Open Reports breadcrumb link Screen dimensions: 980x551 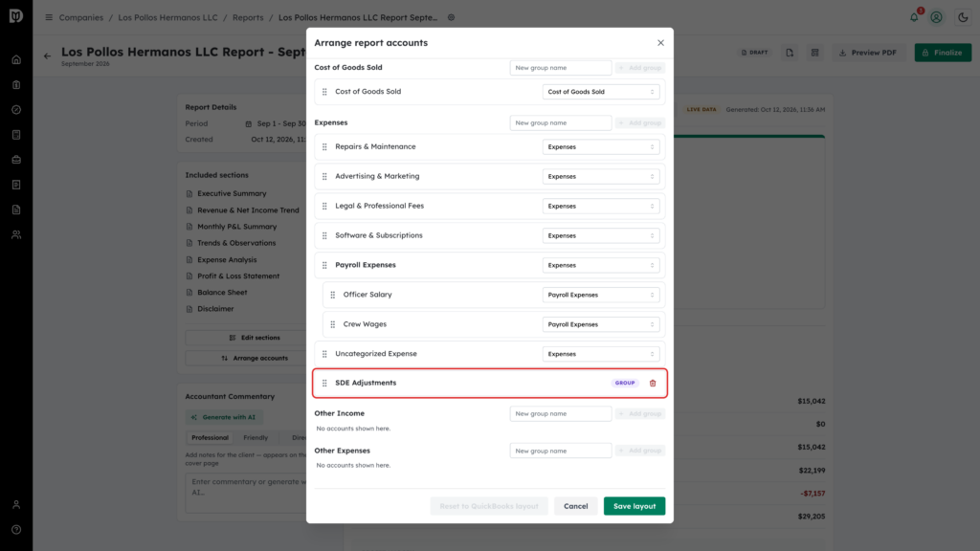click(248, 17)
